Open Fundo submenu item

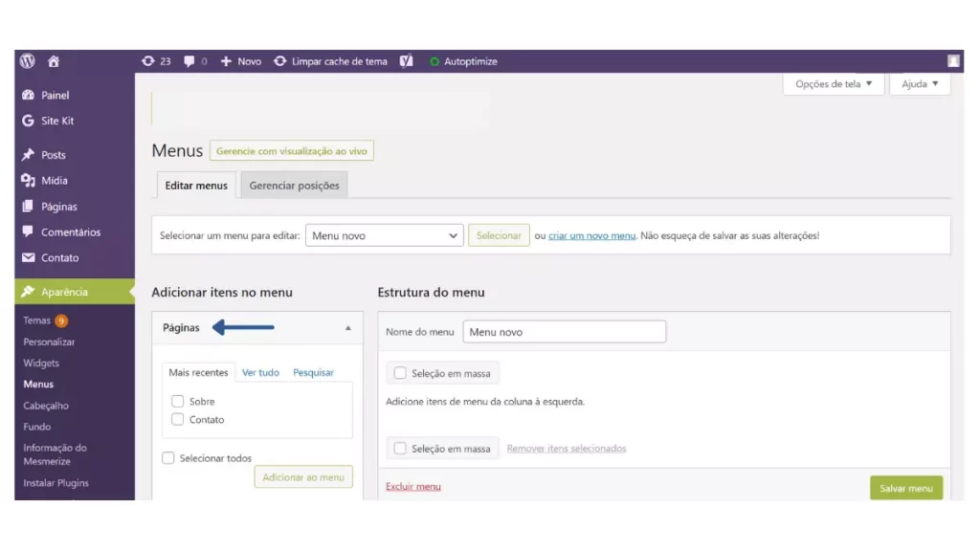click(x=37, y=427)
